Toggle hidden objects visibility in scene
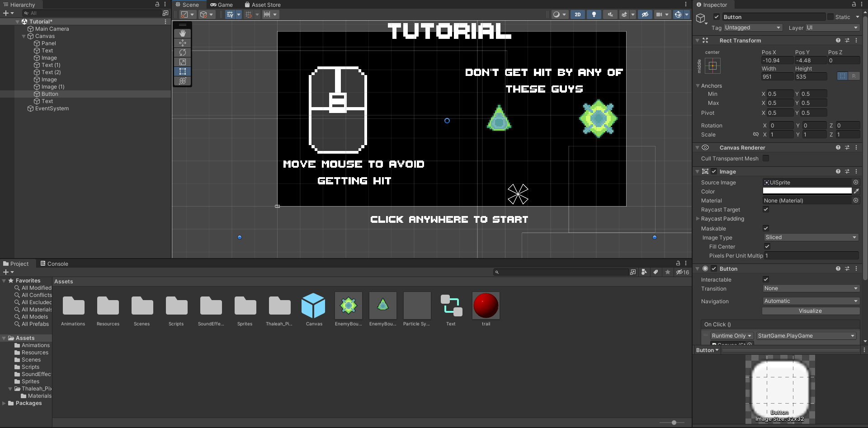The height and width of the screenshot is (428, 868). pyautogui.click(x=645, y=14)
